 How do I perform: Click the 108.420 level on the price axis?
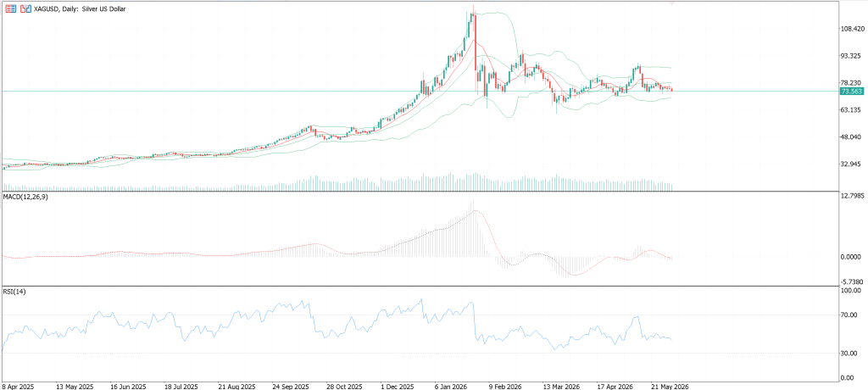coord(851,29)
